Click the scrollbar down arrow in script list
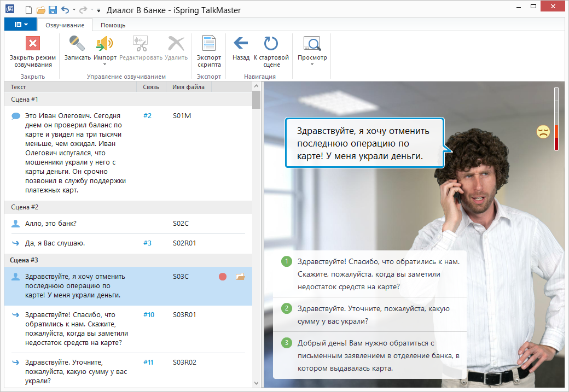 point(256,383)
